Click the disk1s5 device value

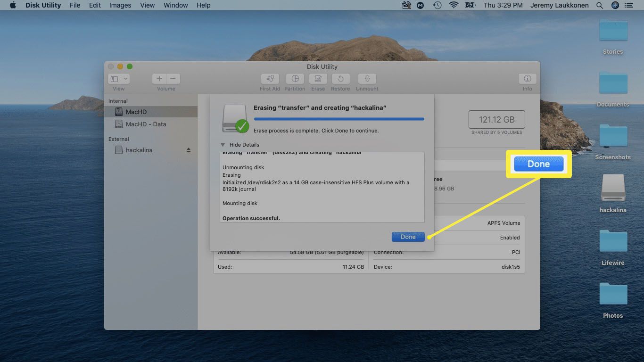pos(511,267)
